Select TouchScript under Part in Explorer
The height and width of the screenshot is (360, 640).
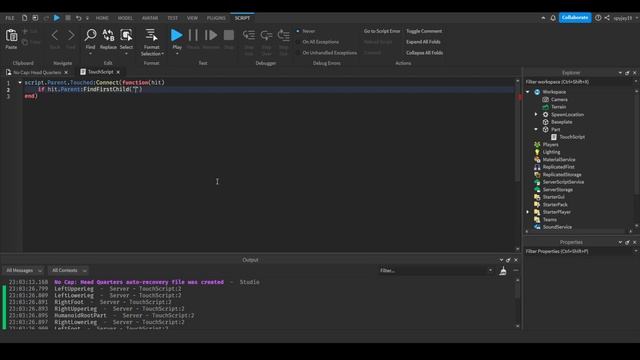point(571,137)
